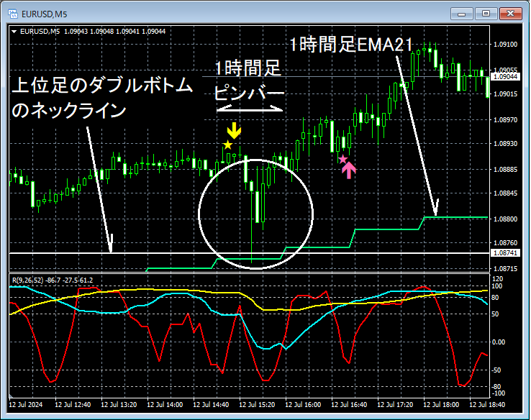This screenshot has width=531, height=420.
Task: Click the indicator scale value 0.00
Action: click(499, 342)
